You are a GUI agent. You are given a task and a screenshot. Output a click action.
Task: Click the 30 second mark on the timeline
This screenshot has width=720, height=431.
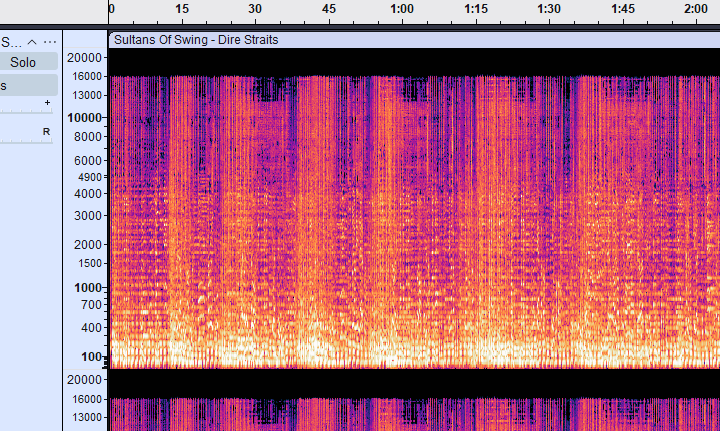click(255, 10)
